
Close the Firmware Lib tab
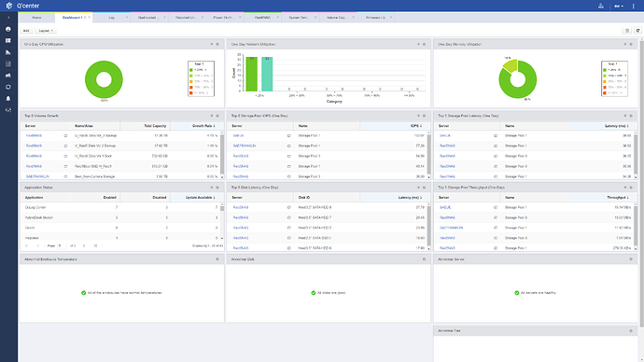[x=391, y=17]
